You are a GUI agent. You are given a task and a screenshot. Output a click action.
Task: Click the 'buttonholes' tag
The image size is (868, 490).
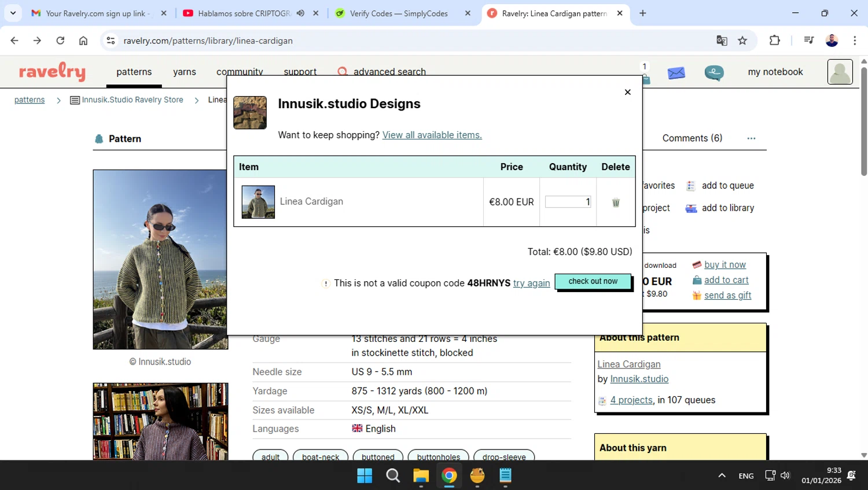click(x=438, y=456)
